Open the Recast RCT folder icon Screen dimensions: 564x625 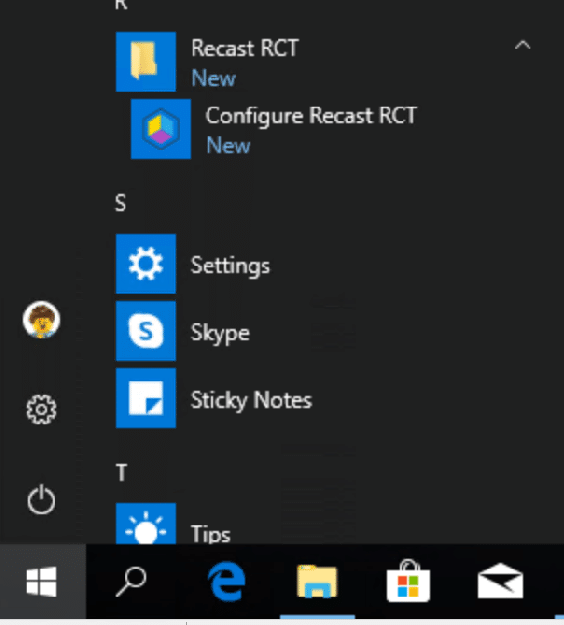(x=146, y=62)
